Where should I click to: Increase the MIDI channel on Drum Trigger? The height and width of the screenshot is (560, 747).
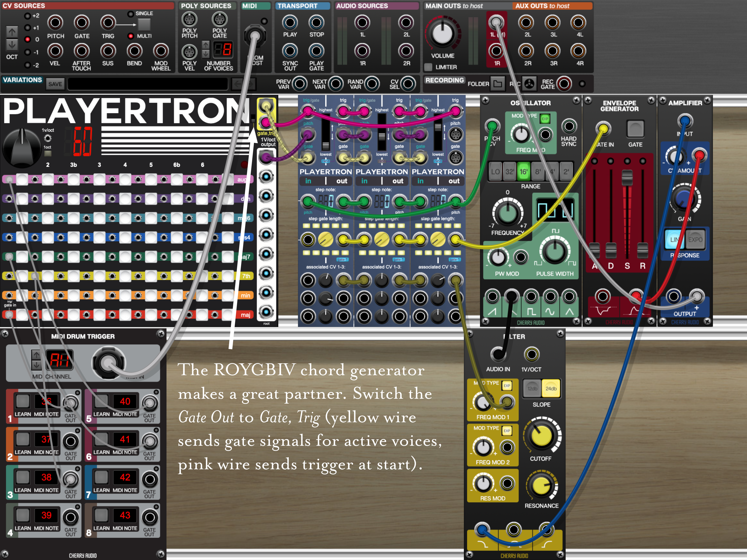[36, 355]
